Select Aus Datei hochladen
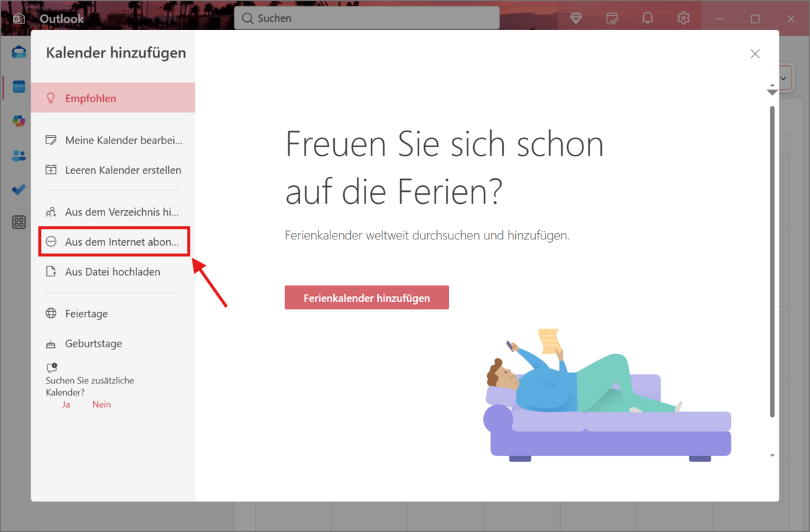 (112, 272)
